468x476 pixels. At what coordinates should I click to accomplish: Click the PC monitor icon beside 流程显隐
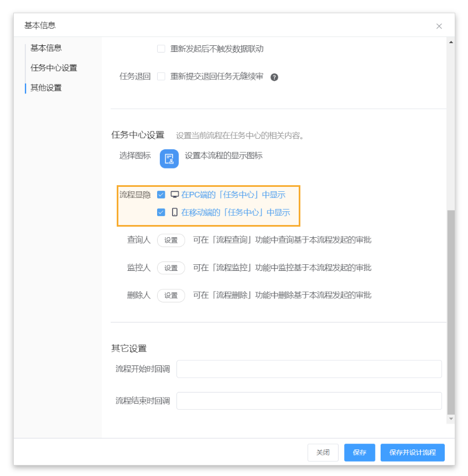pyautogui.click(x=174, y=194)
